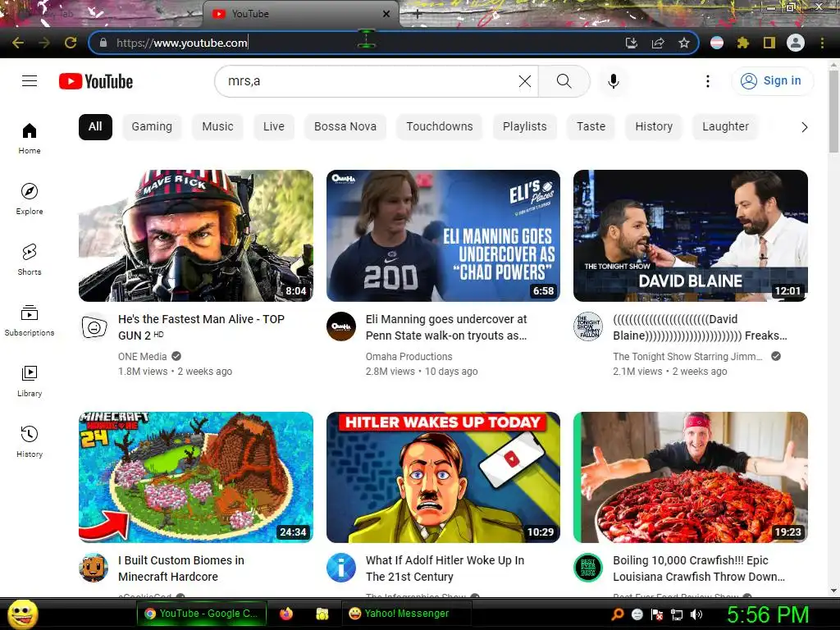Click the install app icon in address bar
The image size is (840, 630).
click(632, 43)
